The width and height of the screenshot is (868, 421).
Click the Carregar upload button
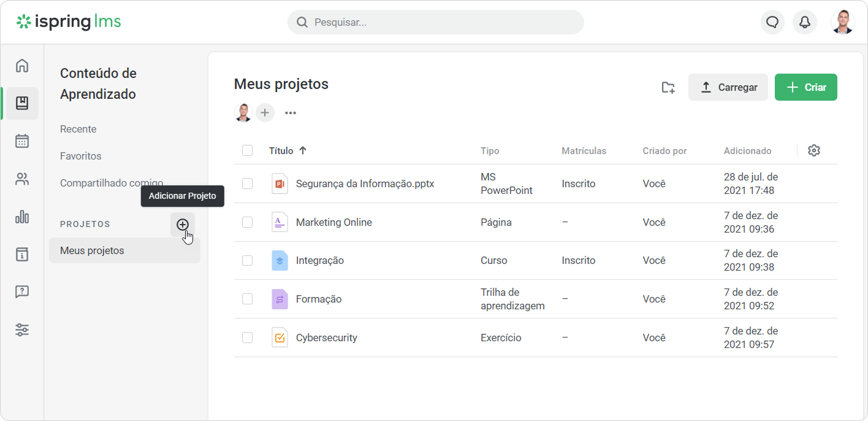(728, 87)
